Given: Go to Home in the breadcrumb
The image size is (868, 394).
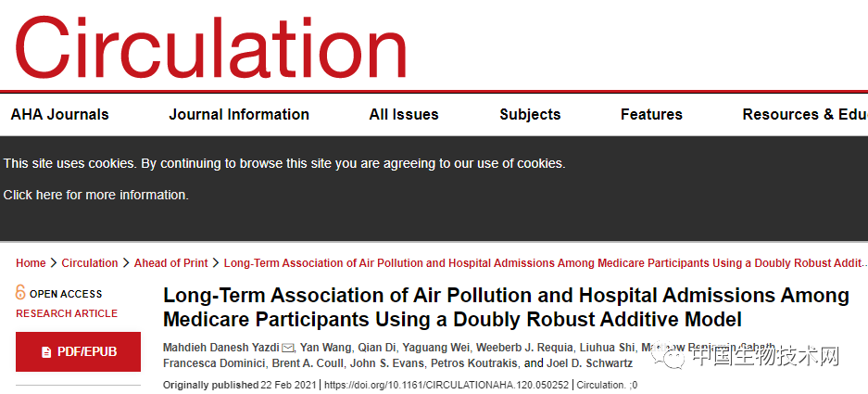Looking at the screenshot, I should click(31, 263).
